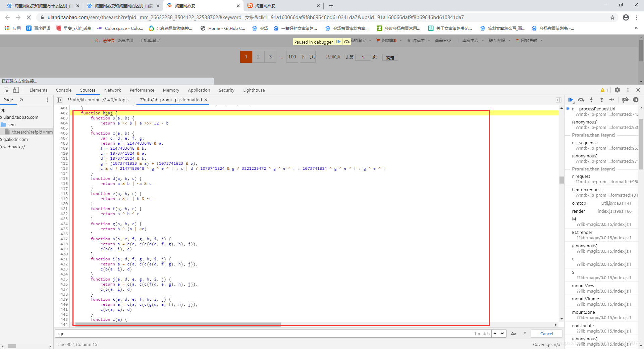
Task: Open more options in Page navigator
Action: pos(47,100)
